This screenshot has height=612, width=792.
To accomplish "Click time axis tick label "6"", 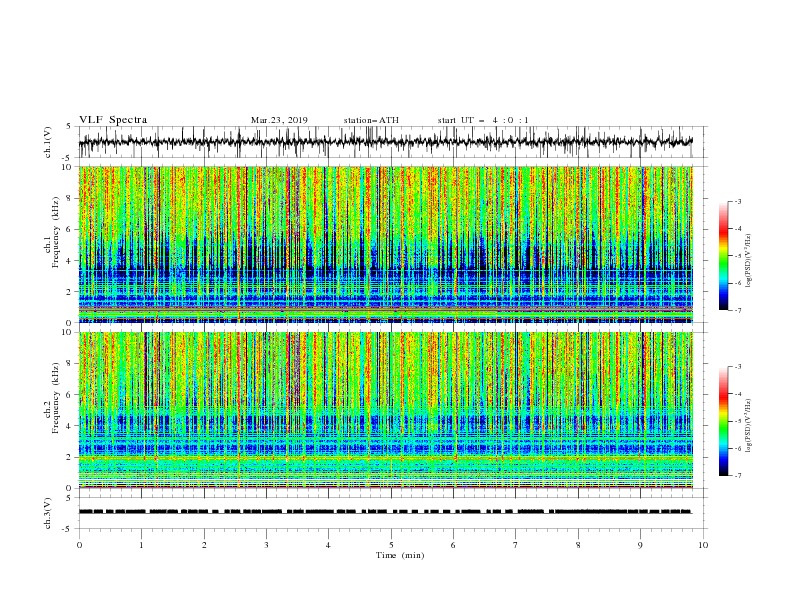I will point(454,545).
